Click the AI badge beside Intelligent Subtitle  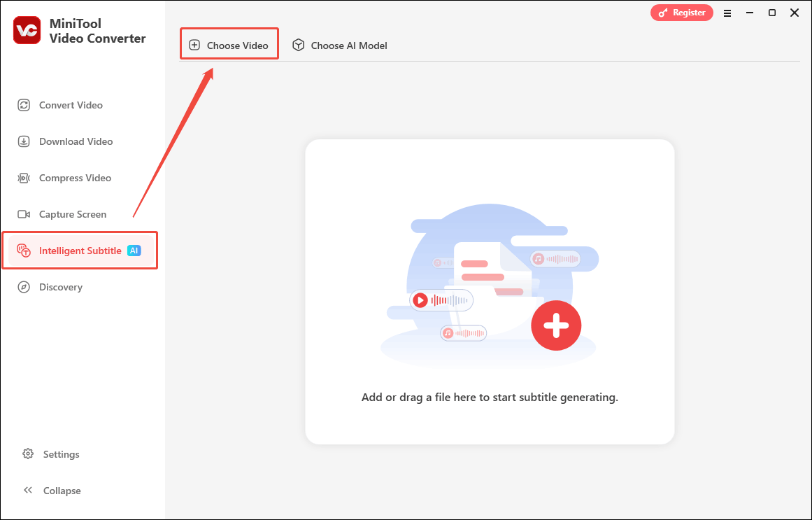coord(134,250)
